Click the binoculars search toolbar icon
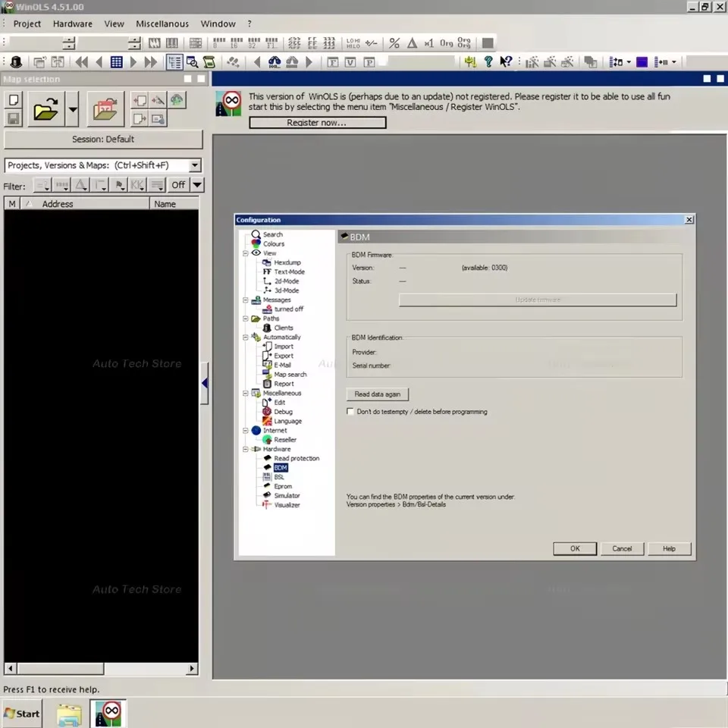Viewport: 728px width, 728px height. coord(275,61)
